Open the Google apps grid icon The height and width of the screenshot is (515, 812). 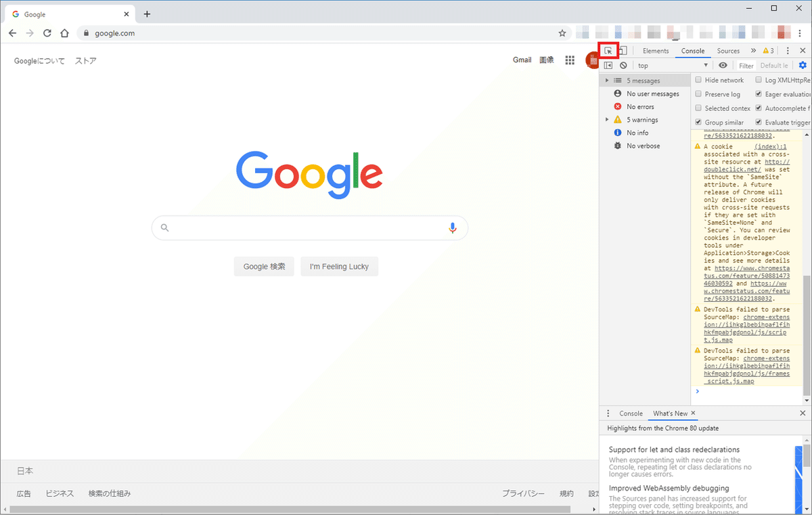[570, 60]
